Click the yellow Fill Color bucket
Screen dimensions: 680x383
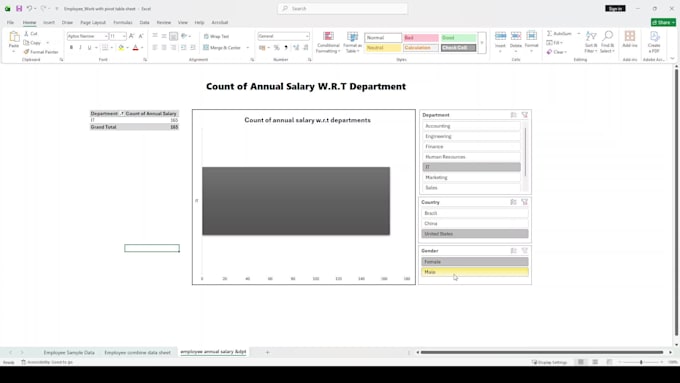click(121, 48)
